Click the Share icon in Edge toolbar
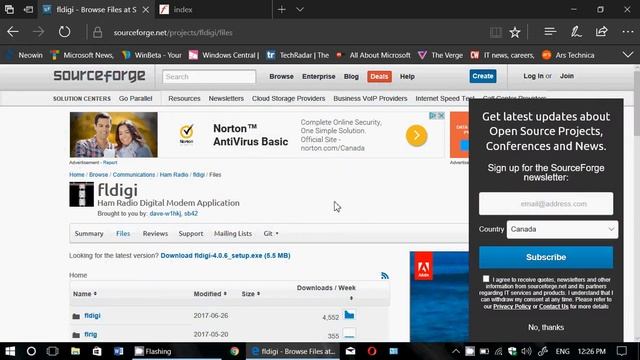 click(602, 32)
